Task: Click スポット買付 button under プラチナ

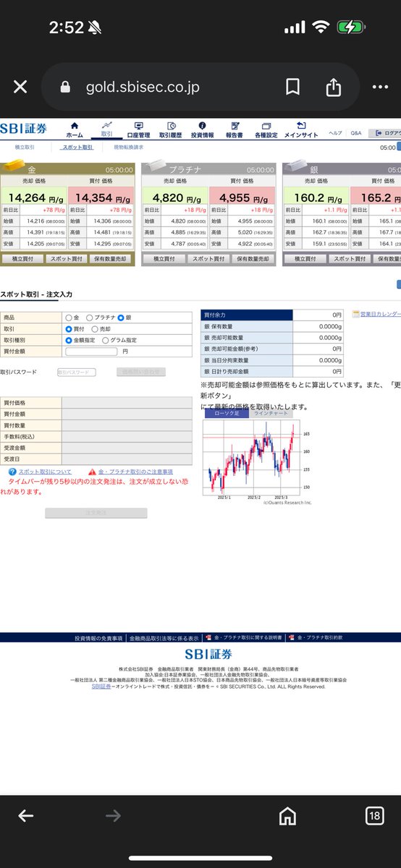Action: click(x=208, y=258)
